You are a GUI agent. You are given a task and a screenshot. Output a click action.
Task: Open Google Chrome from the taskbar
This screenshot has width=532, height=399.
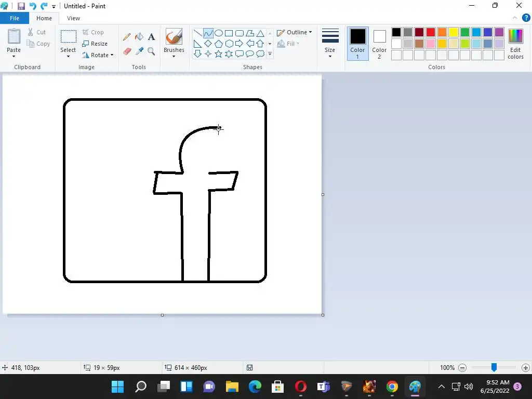392,387
